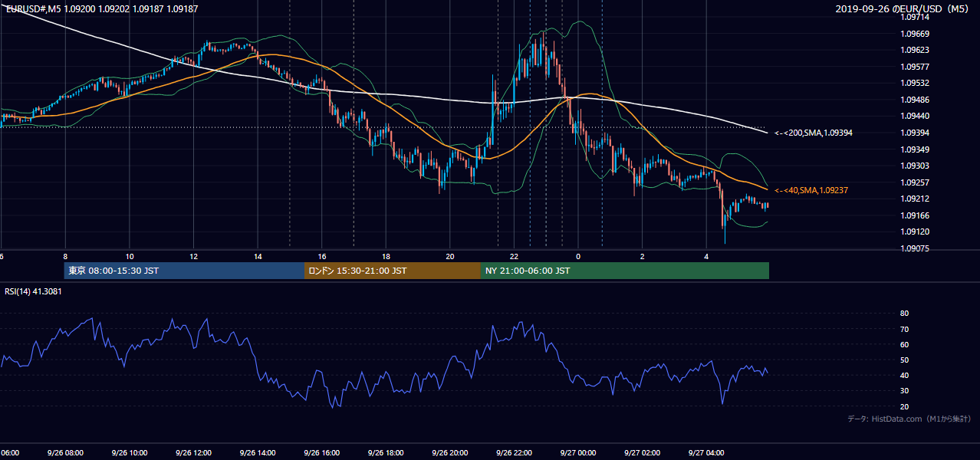Click RSI scale label 80
The image size is (980, 460).
click(905, 314)
